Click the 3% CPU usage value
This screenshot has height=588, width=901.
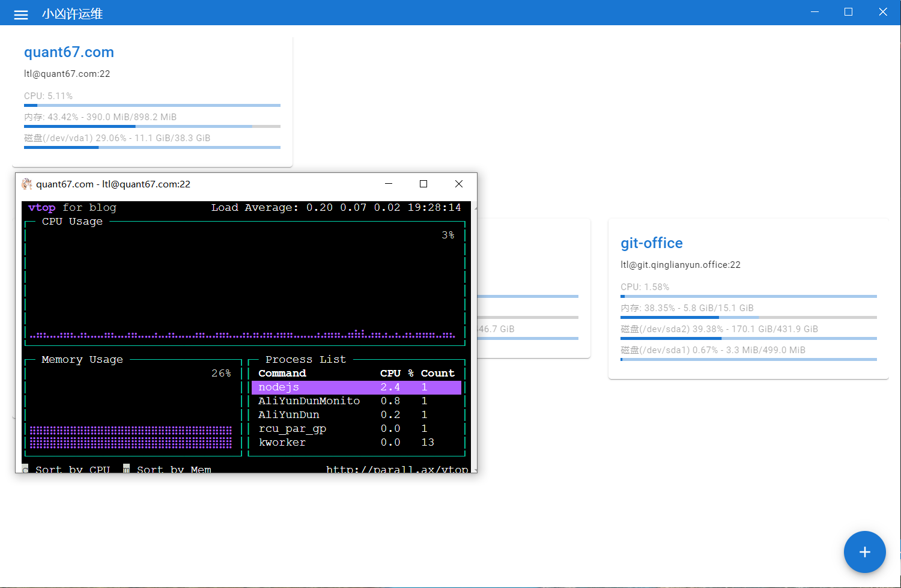(448, 235)
